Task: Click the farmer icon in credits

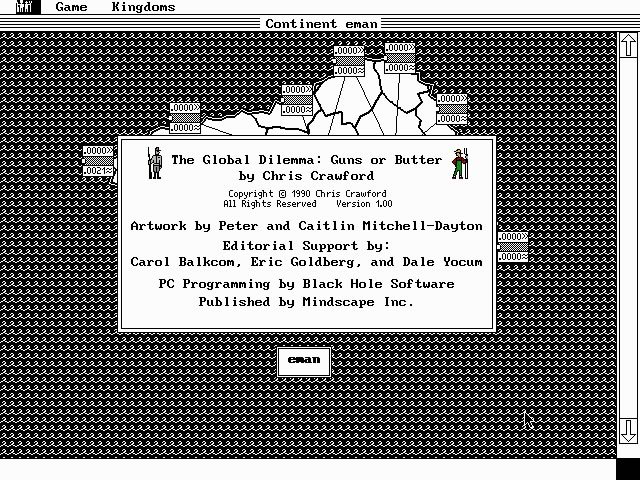Action: pyautogui.click(x=460, y=164)
